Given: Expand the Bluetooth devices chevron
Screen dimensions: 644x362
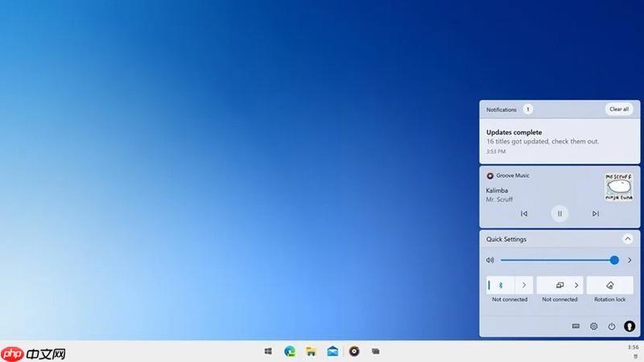Looking at the screenshot, I should [x=524, y=286].
